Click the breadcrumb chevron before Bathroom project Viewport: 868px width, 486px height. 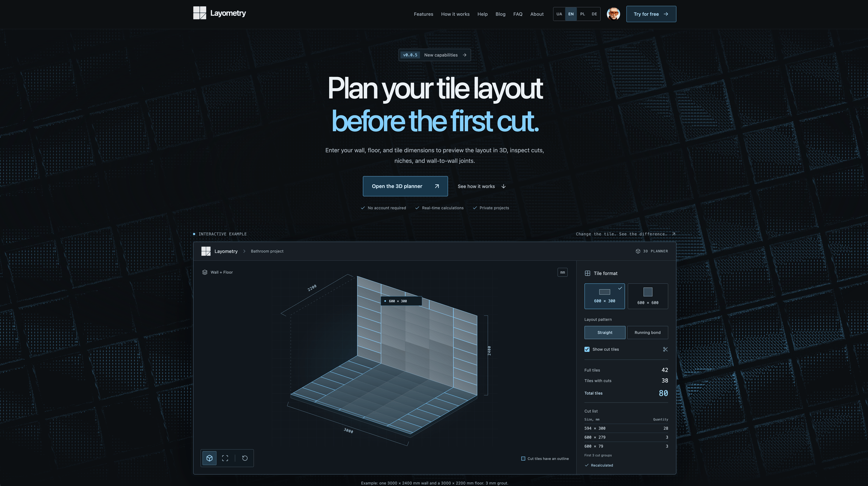(244, 251)
